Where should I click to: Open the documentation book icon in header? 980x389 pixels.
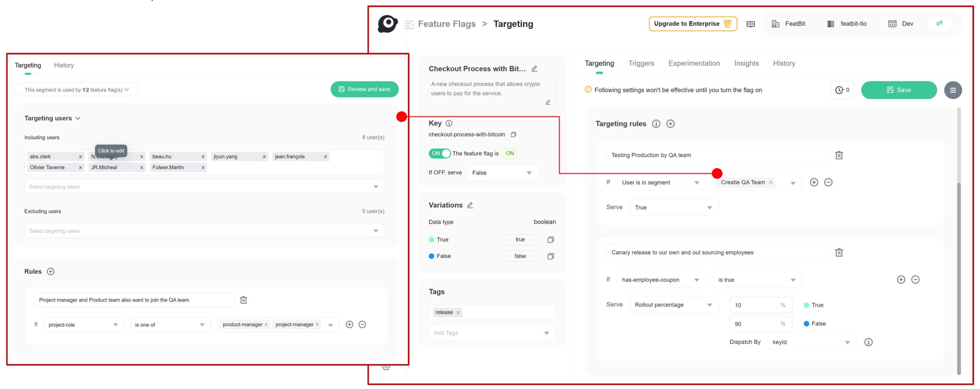(750, 24)
